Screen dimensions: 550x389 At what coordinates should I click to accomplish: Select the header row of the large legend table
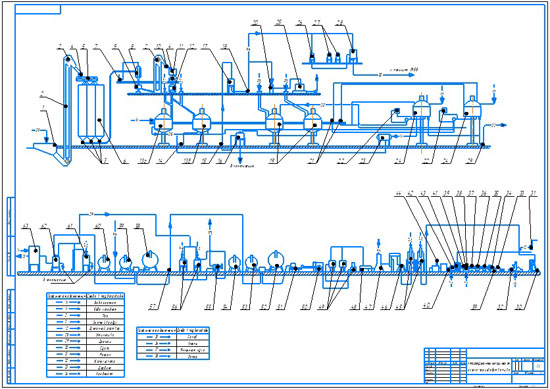click(x=85, y=295)
